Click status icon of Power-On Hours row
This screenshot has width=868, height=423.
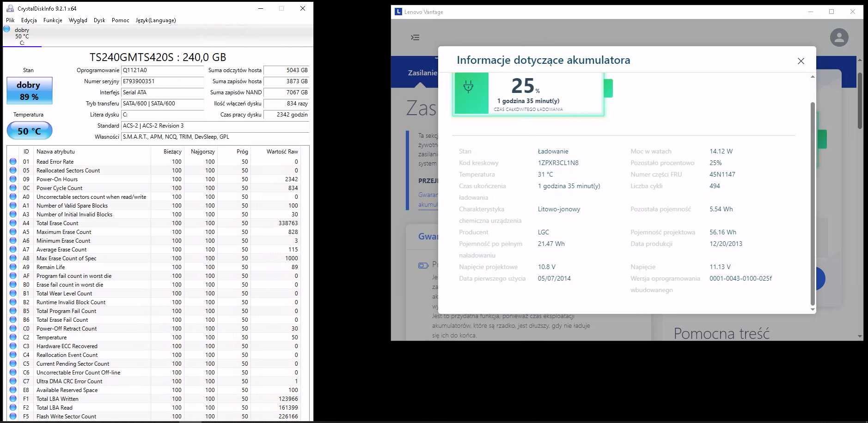click(x=13, y=179)
